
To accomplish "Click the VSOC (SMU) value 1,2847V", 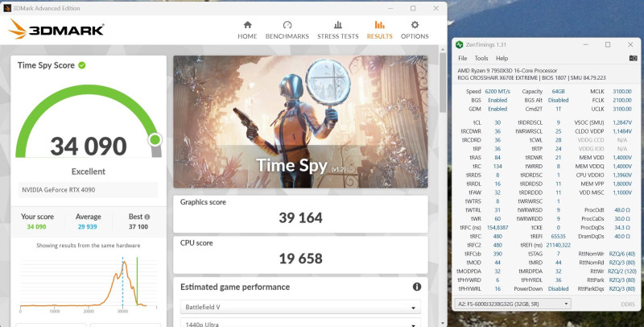I will pos(622,123).
